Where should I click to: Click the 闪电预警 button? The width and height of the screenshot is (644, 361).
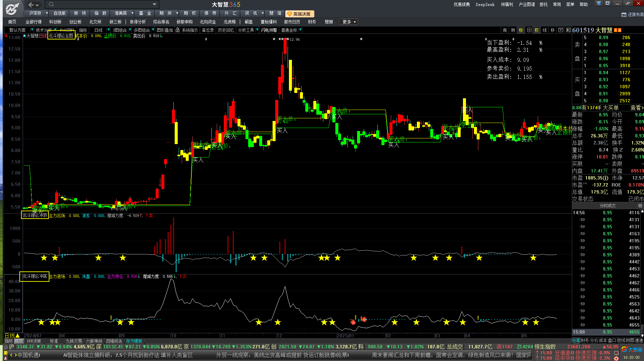(269, 30)
